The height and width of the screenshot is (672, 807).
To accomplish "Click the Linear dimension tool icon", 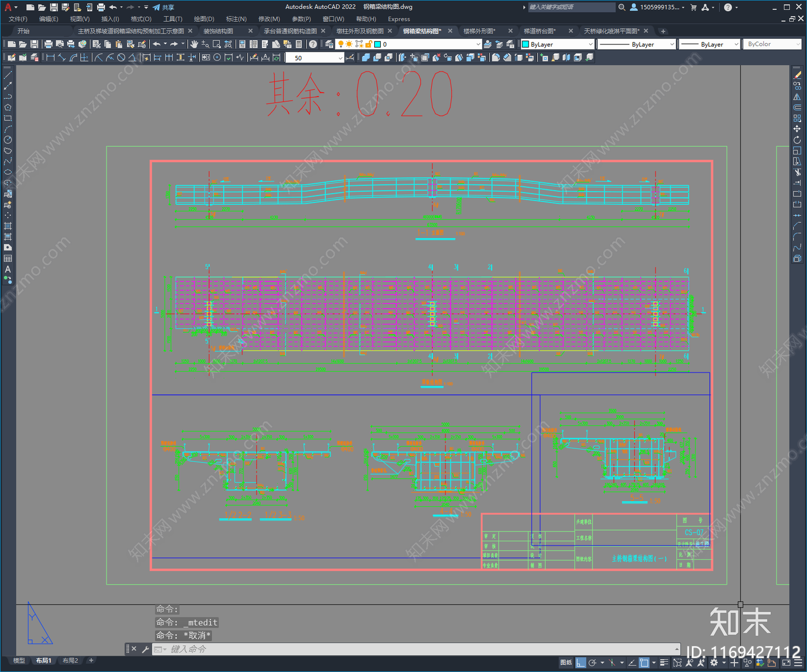I will [50, 57].
